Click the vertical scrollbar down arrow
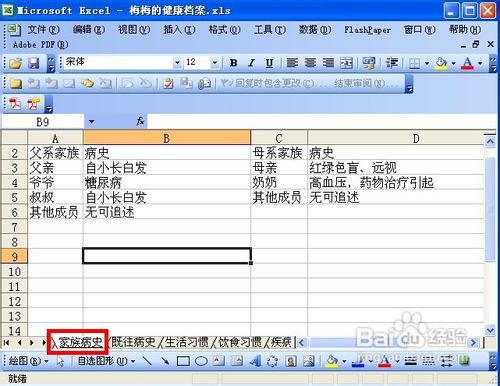Screen dimensions: 500x386 490,330
